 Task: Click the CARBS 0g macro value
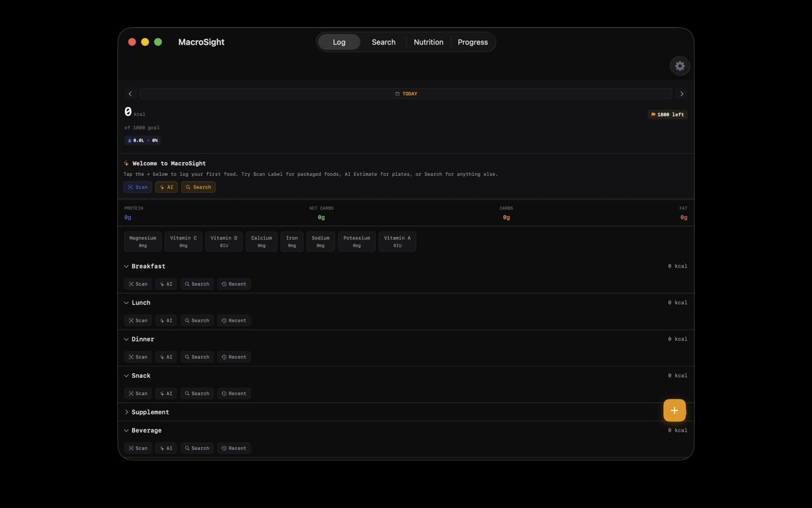[x=506, y=217]
